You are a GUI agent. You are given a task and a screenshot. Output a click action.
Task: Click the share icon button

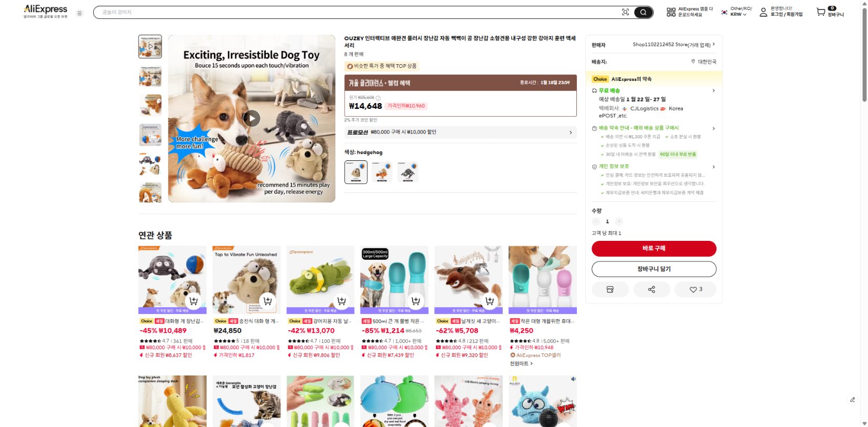point(652,289)
